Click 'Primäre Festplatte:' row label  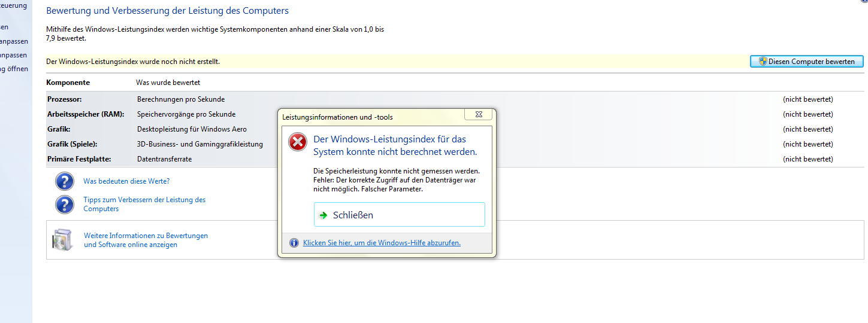[80, 159]
